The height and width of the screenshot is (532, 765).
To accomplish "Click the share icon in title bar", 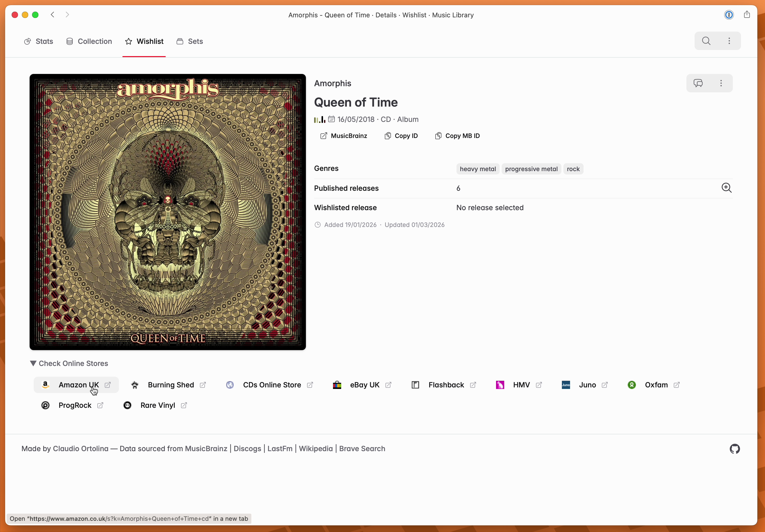I will click(x=747, y=15).
